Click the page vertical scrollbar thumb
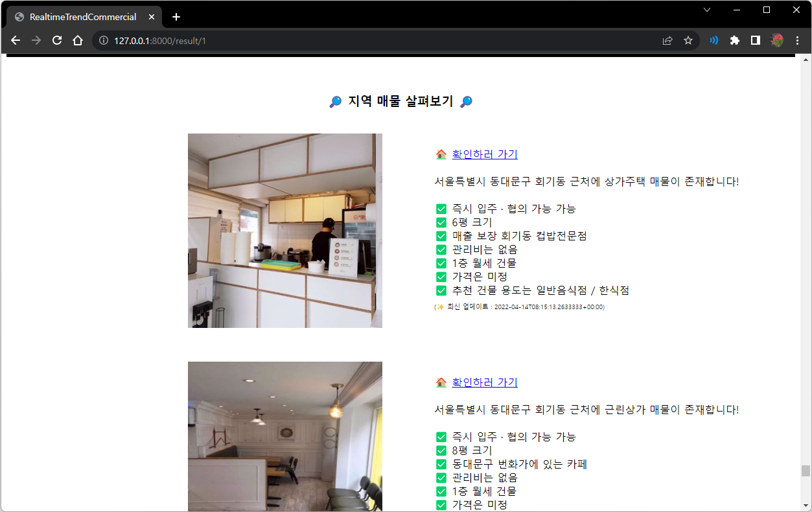812x512 pixels. coord(806,471)
